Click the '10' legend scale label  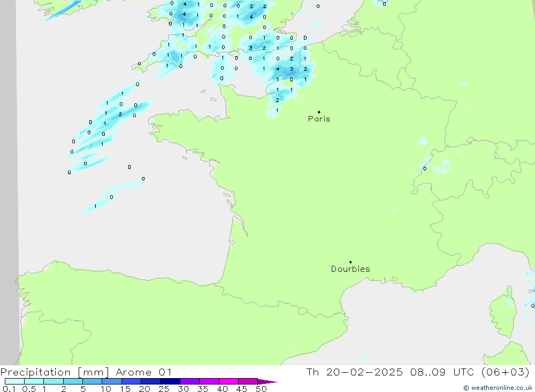(106, 389)
